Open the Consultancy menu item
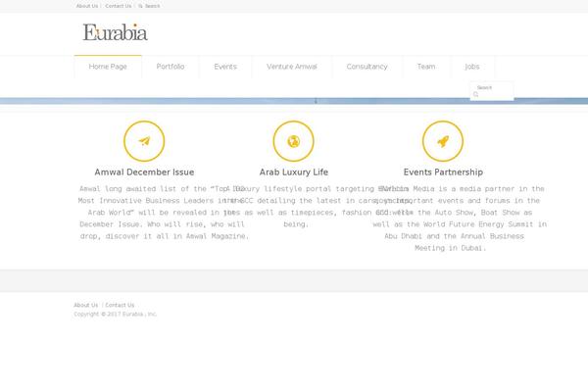Screen dimensions: 588x392 (x=367, y=67)
